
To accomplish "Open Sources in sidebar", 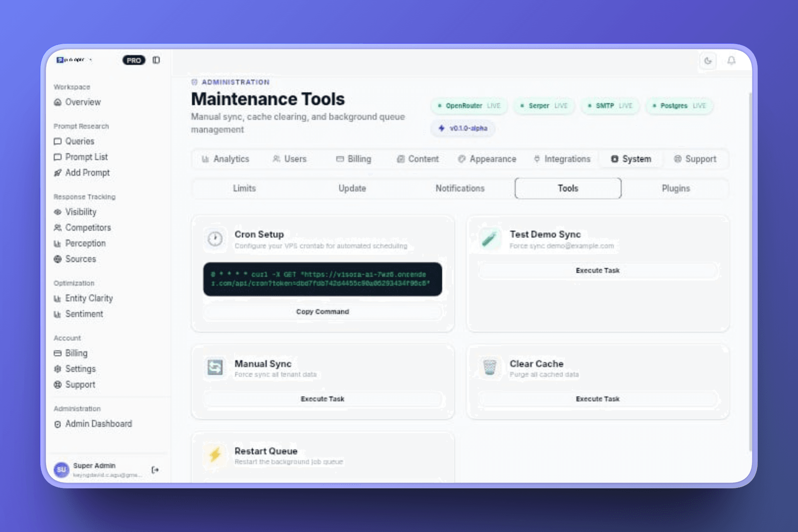I will pyautogui.click(x=75, y=259).
